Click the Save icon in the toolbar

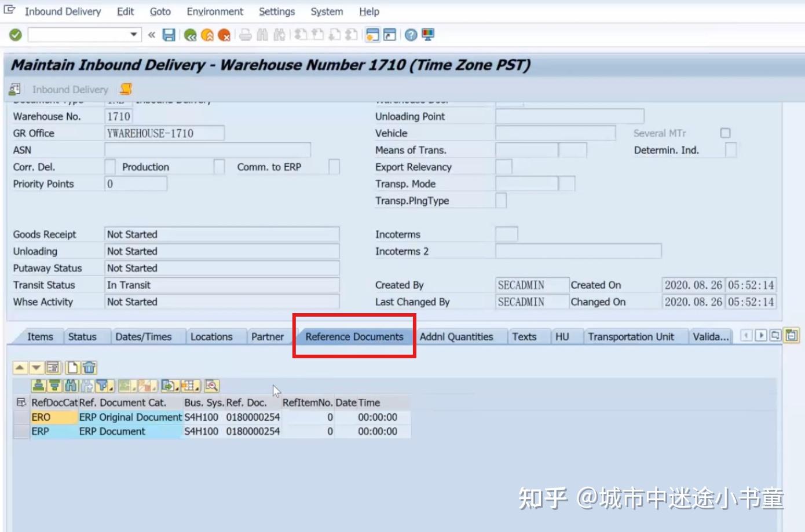169,35
